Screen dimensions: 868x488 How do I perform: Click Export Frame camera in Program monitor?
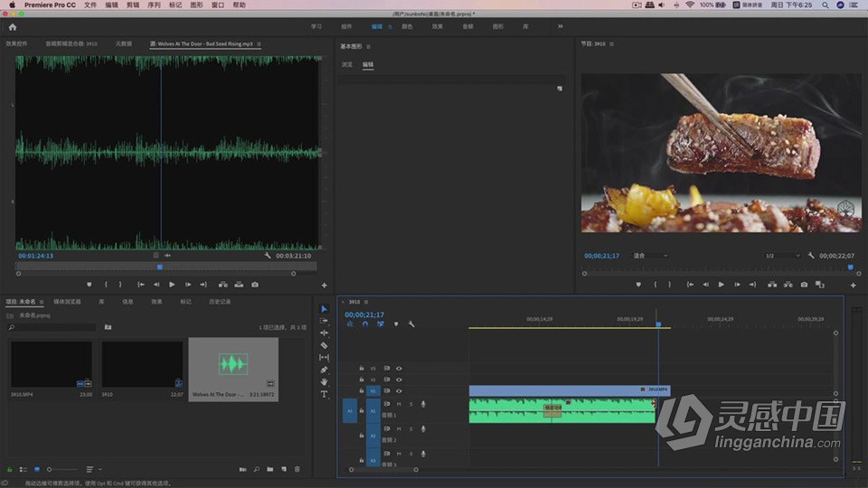[804, 285]
